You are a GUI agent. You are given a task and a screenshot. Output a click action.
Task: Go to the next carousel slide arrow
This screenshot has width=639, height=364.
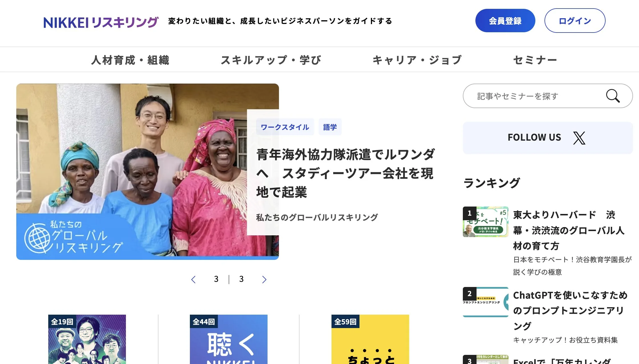(x=264, y=280)
